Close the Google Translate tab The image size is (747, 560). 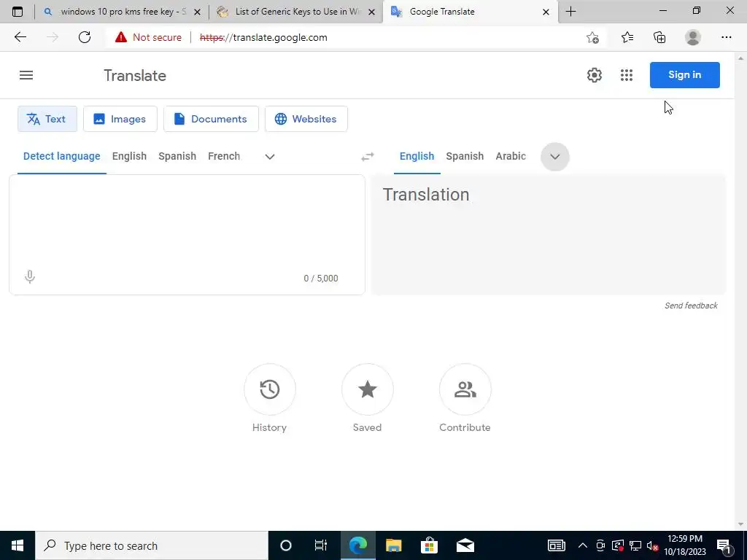coord(546,12)
